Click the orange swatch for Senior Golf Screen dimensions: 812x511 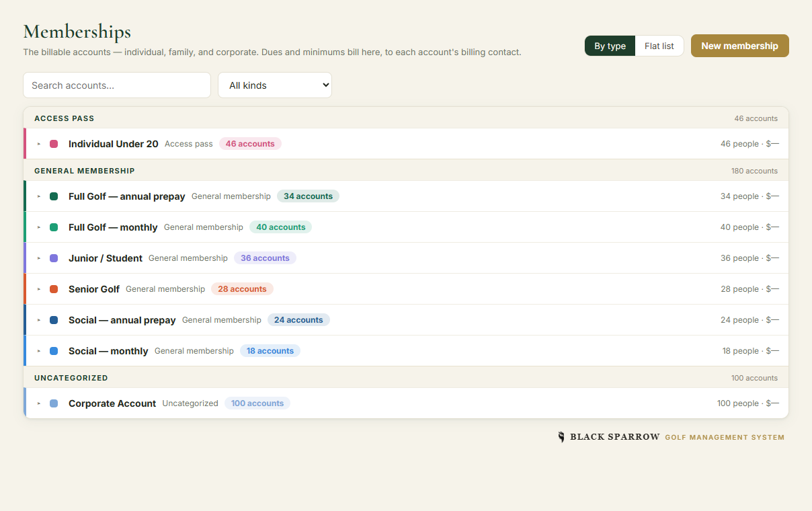tap(54, 289)
